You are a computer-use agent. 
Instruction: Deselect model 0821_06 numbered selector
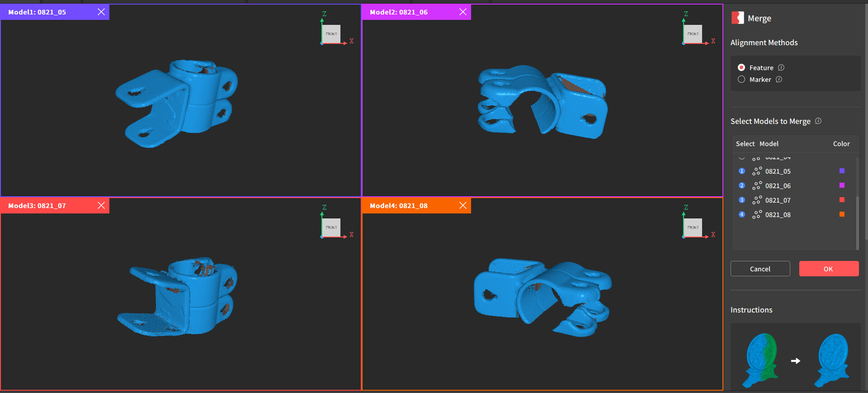coord(741,185)
